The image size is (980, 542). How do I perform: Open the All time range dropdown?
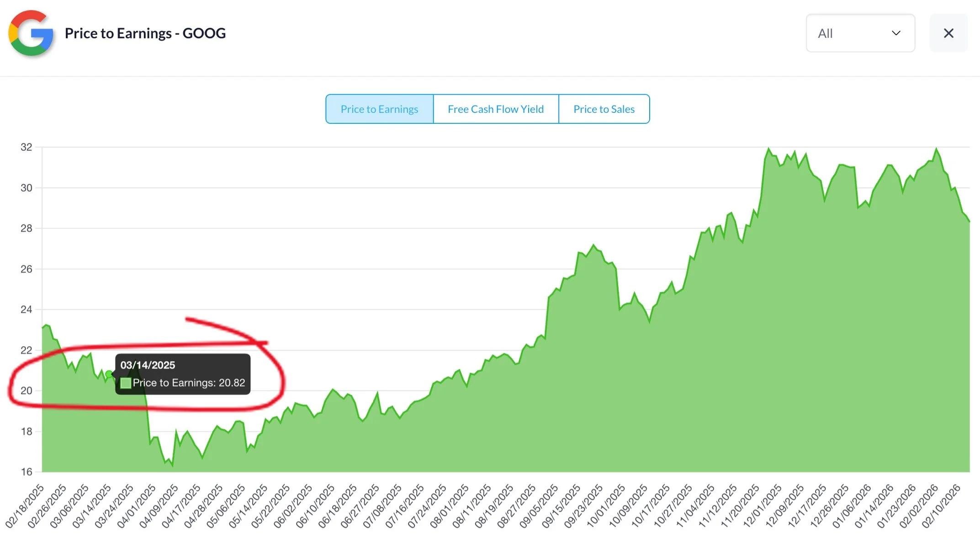click(x=860, y=33)
